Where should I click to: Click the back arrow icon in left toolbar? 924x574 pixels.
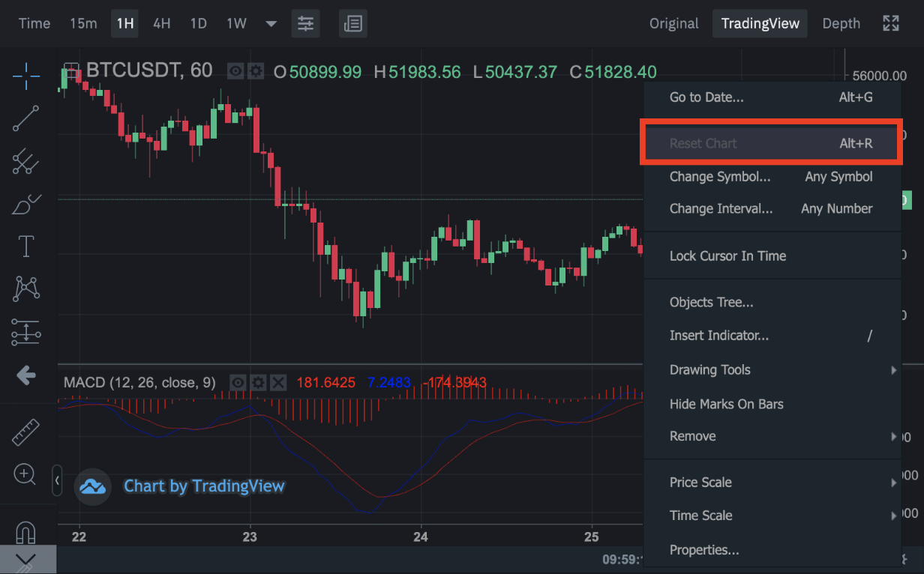[x=26, y=375]
